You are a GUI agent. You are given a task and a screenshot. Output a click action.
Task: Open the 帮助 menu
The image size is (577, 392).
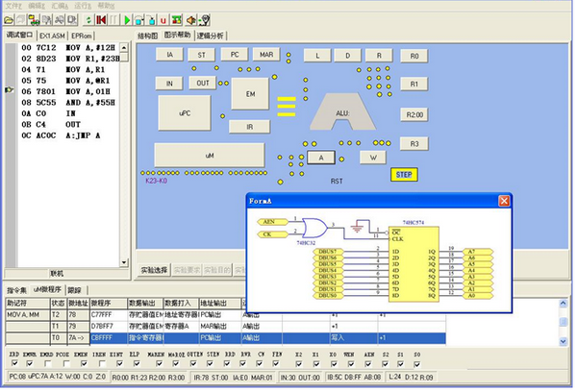point(105,5)
